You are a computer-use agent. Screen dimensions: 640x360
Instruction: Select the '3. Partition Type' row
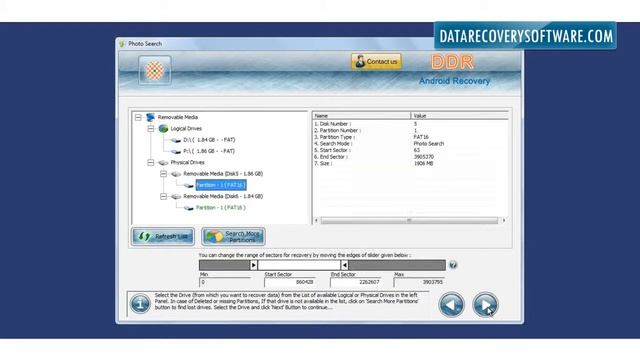click(x=410, y=137)
